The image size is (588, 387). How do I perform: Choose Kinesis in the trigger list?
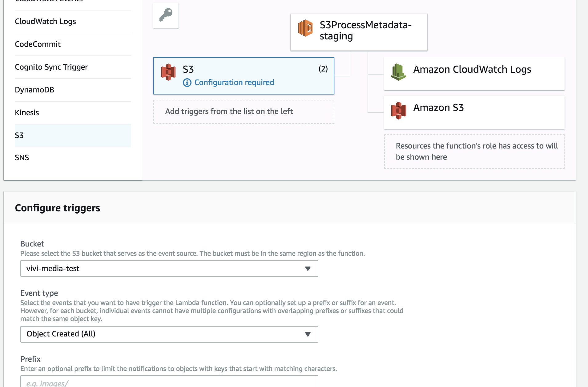(27, 113)
